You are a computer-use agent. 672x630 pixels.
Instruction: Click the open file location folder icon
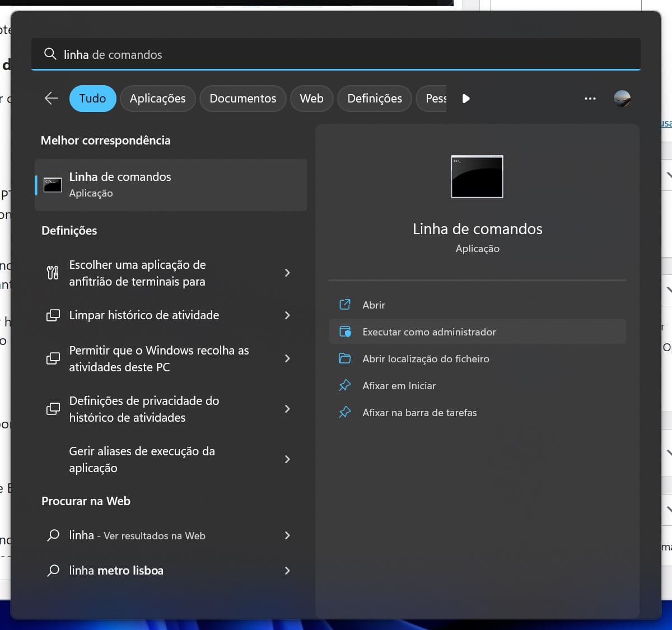[x=345, y=358]
